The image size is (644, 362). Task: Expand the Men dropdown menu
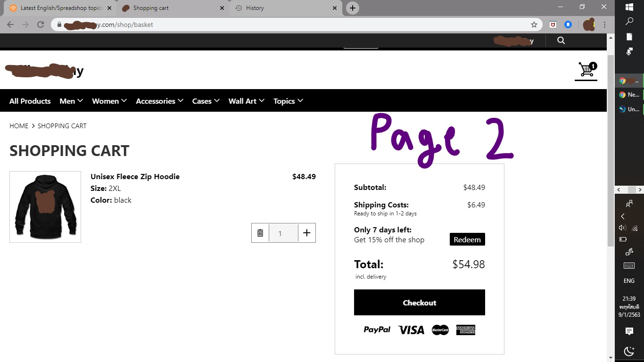tap(71, 101)
